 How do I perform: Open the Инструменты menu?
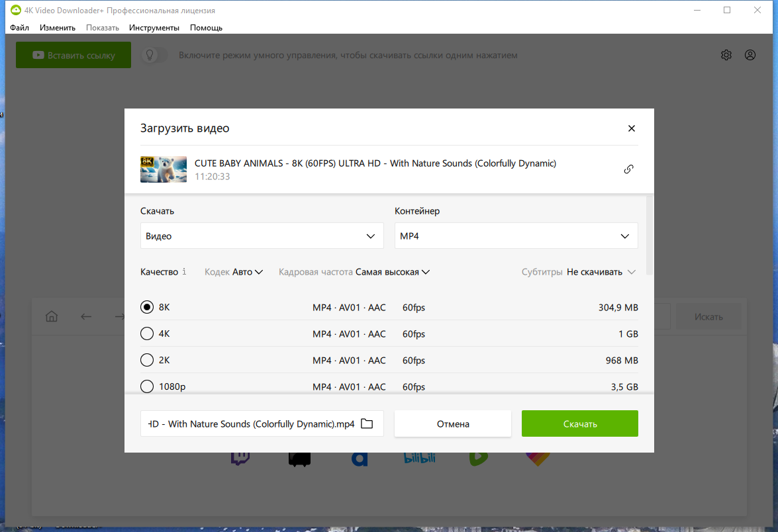[154, 28]
